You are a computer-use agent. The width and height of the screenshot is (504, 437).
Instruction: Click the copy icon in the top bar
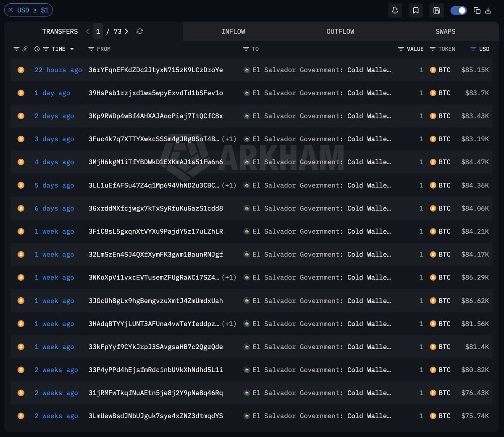click(x=477, y=11)
